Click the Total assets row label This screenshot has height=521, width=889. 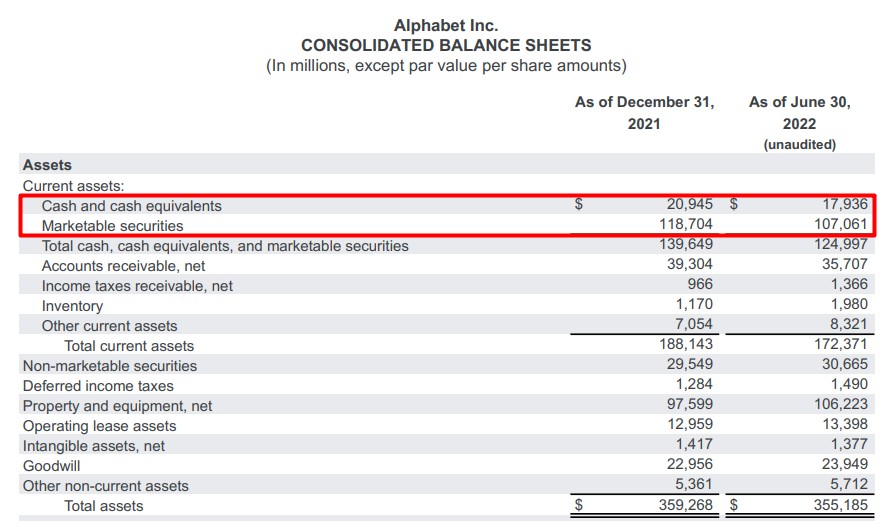point(104,506)
